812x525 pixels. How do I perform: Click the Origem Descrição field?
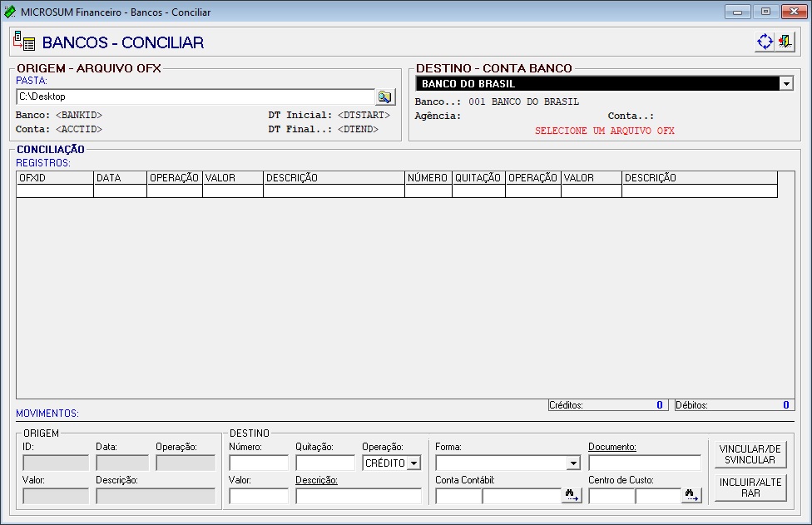coord(156,496)
